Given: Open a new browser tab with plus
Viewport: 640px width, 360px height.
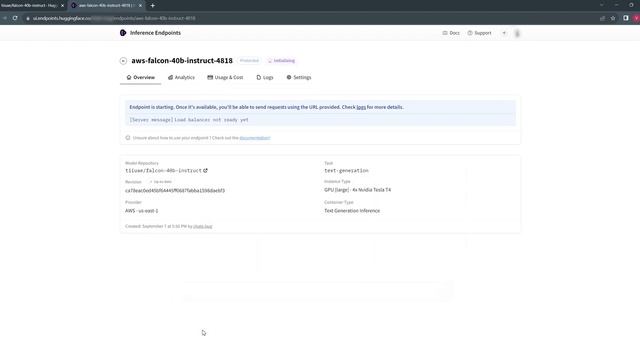Looking at the screenshot, I should pyautogui.click(x=152, y=6).
